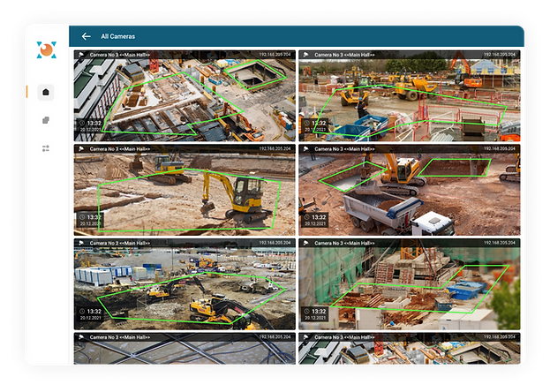Screen dimensions: 550x392
Task: Select the stacked pages icon in the sidebar
Action: [x=46, y=120]
